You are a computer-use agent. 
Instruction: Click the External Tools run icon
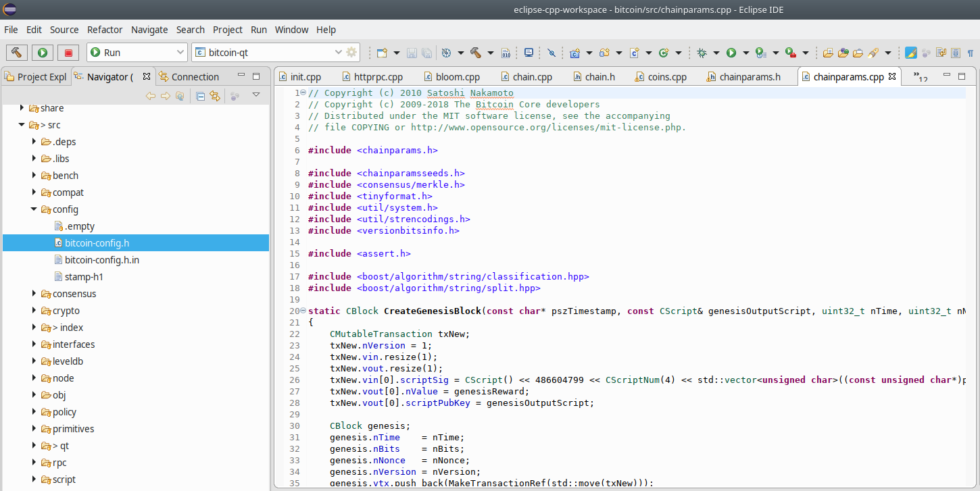[790, 52]
